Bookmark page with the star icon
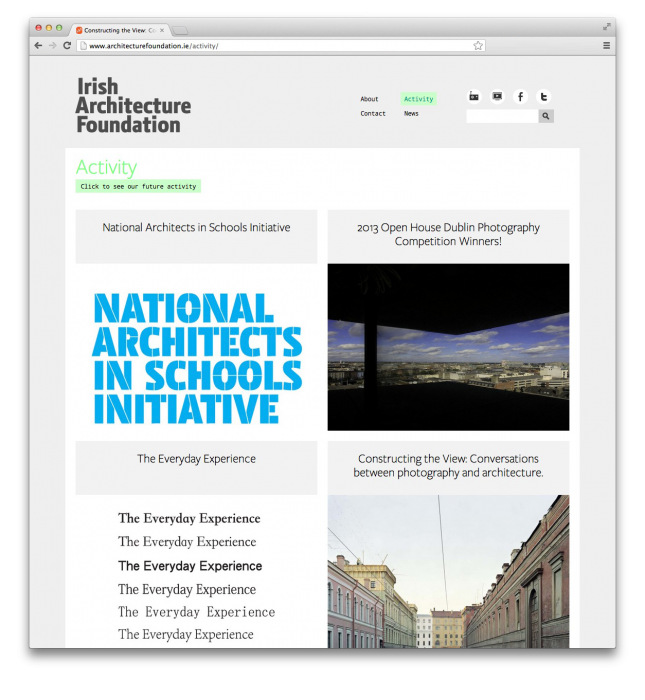 (x=478, y=46)
